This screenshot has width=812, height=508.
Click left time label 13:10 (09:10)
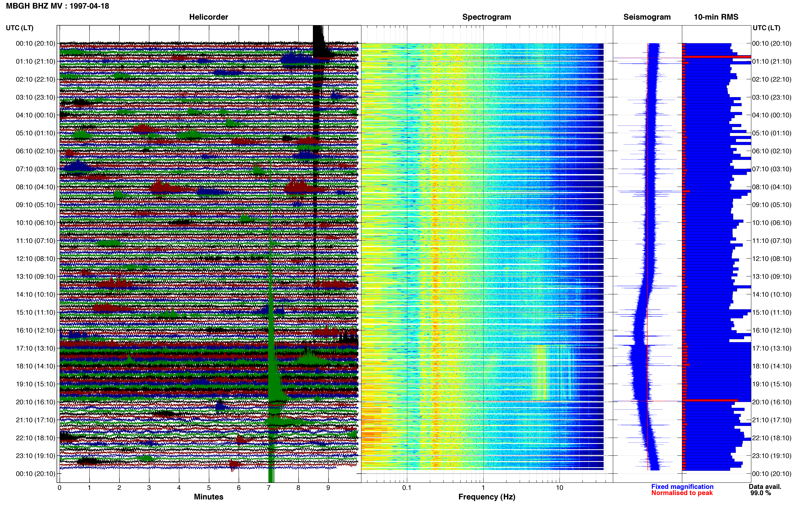36,276
